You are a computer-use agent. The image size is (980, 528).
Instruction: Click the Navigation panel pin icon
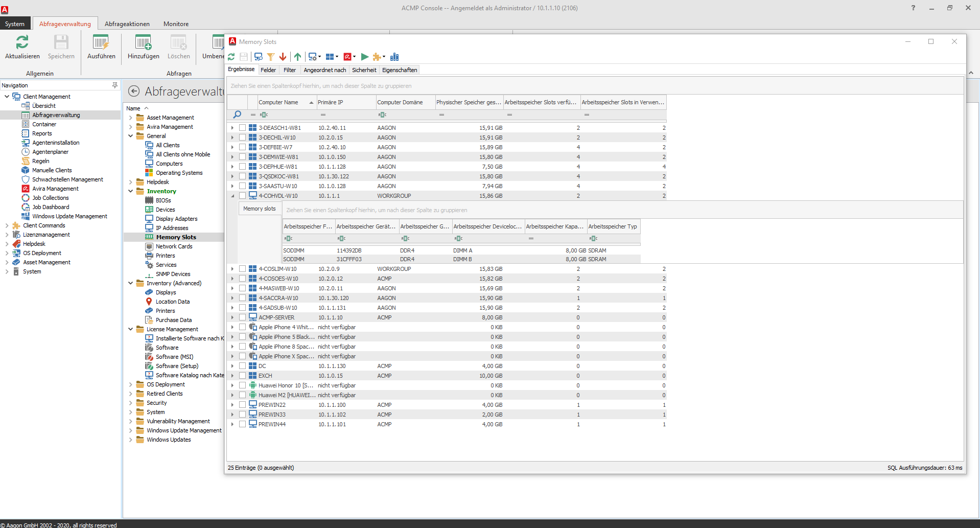[115, 85]
